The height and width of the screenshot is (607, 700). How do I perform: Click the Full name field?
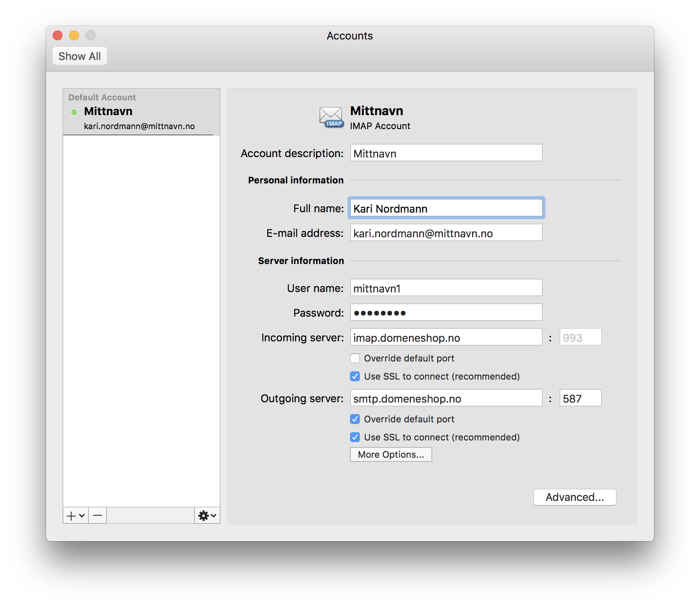446,208
